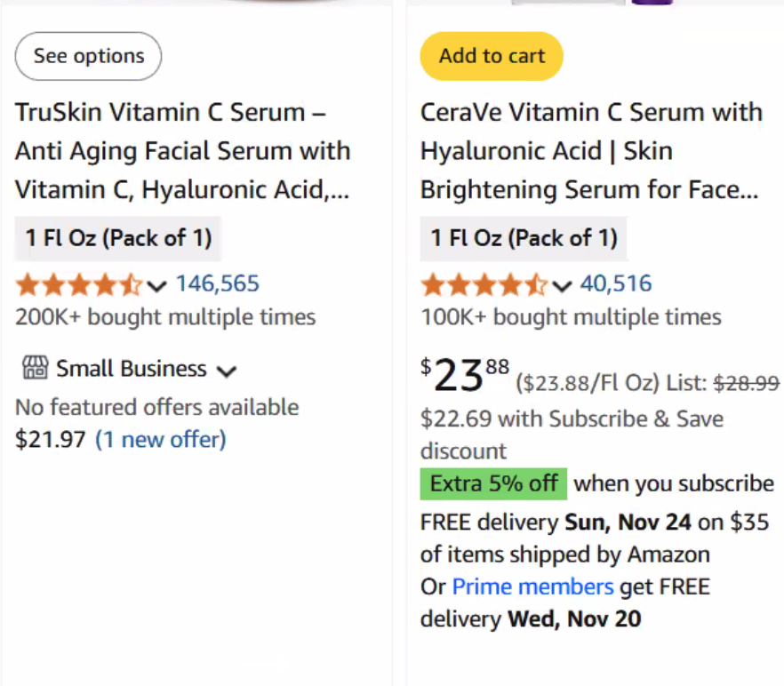
Task: Expand the CeraVe rating breakdown chevron
Action: (x=562, y=286)
